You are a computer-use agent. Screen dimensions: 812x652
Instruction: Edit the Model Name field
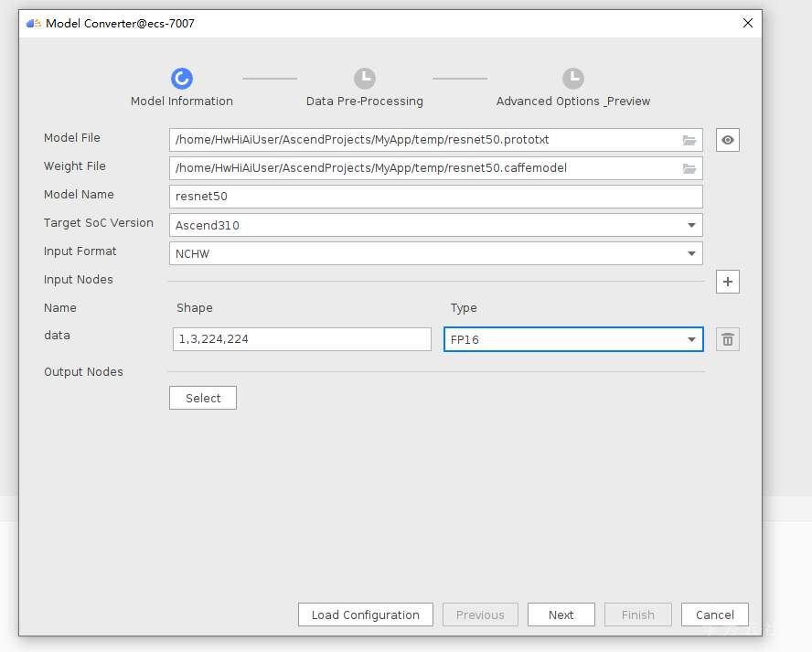(x=435, y=197)
